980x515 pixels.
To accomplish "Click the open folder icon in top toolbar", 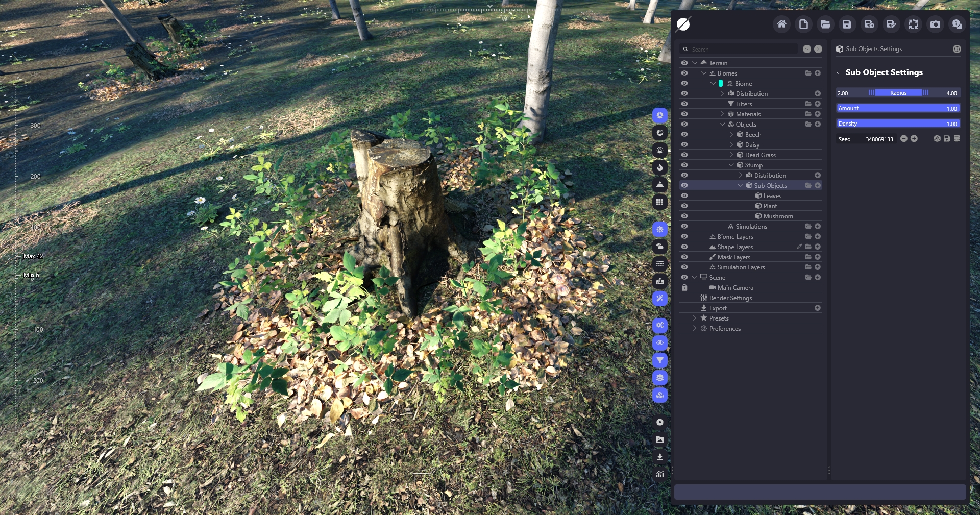I will click(x=825, y=24).
